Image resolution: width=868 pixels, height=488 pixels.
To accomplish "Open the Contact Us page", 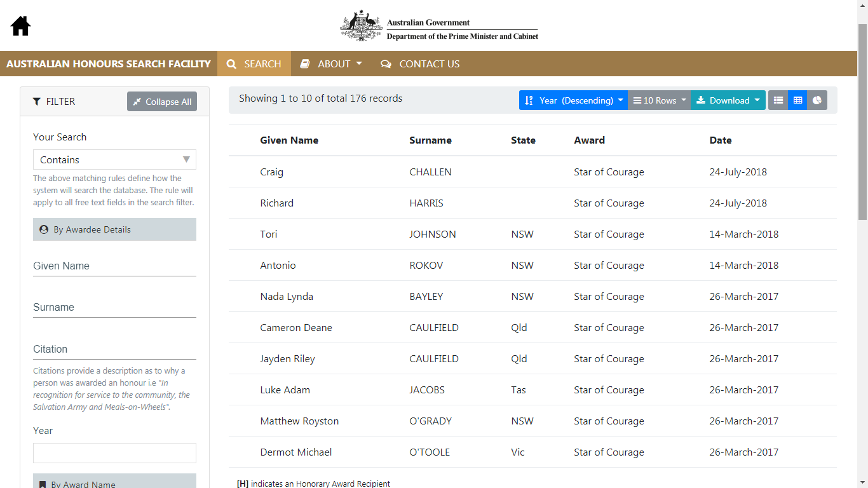I will click(x=420, y=64).
